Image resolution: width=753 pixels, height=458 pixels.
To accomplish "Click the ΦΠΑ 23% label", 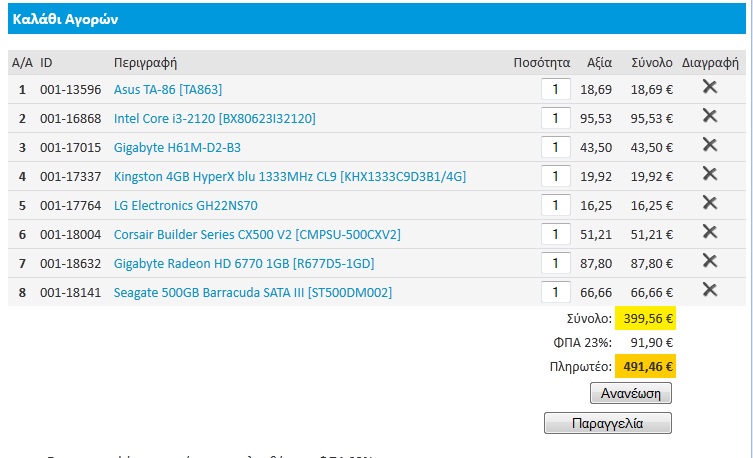I will coord(583,343).
